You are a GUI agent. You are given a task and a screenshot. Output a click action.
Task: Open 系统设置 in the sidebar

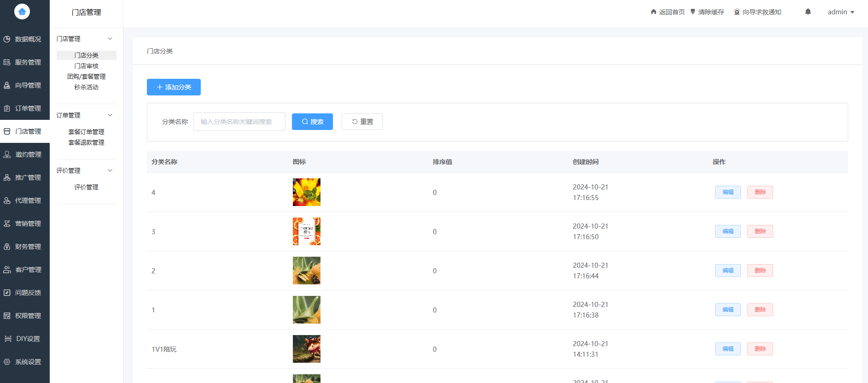coord(25,362)
